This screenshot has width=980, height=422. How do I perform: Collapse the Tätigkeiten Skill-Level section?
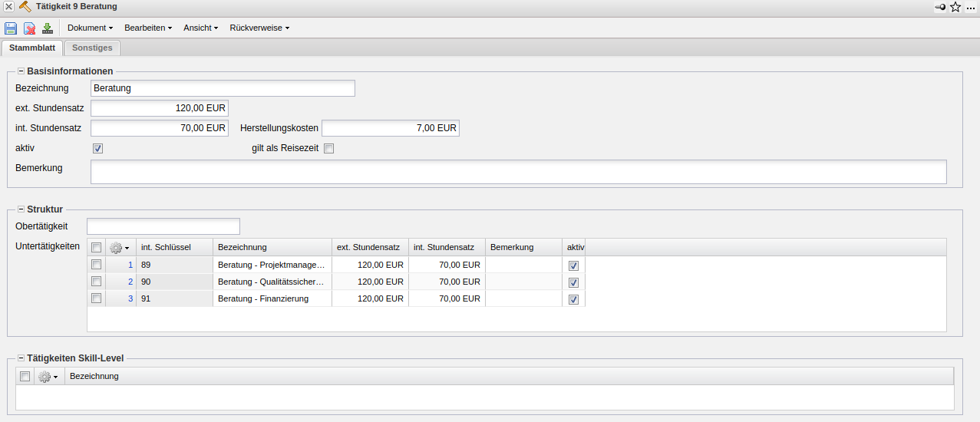point(21,358)
